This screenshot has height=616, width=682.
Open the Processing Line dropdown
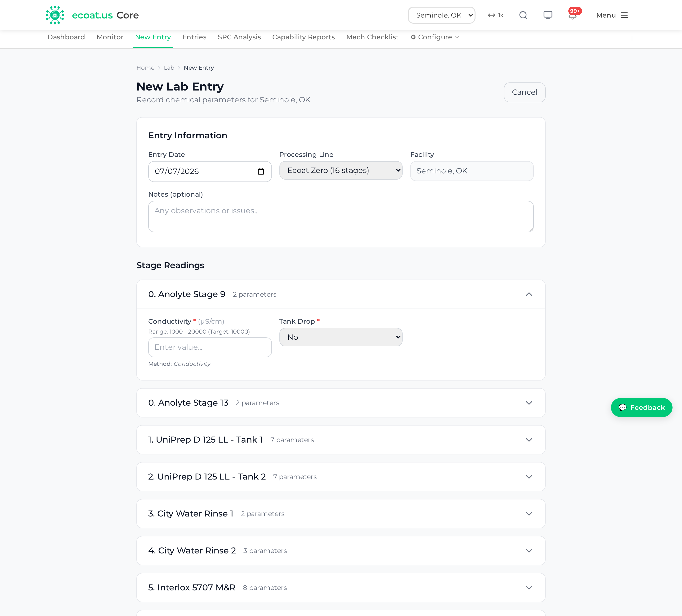pyautogui.click(x=341, y=171)
